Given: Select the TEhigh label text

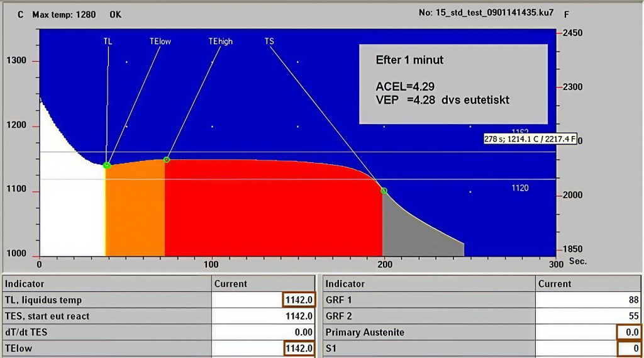Looking at the screenshot, I should [x=220, y=41].
